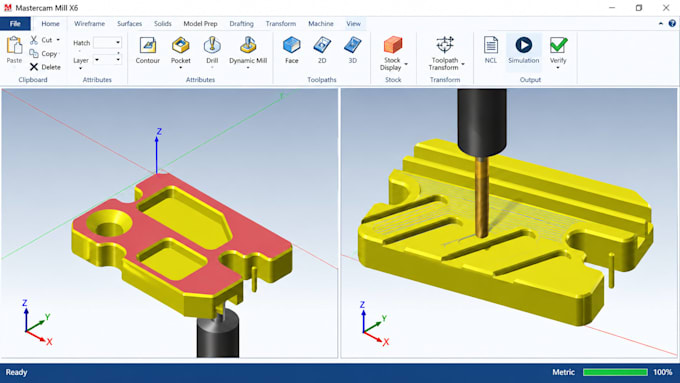Collapse the ribbon with the caret arrow
The width and height of the screenshot is (680, 383).
coord(660,23)
